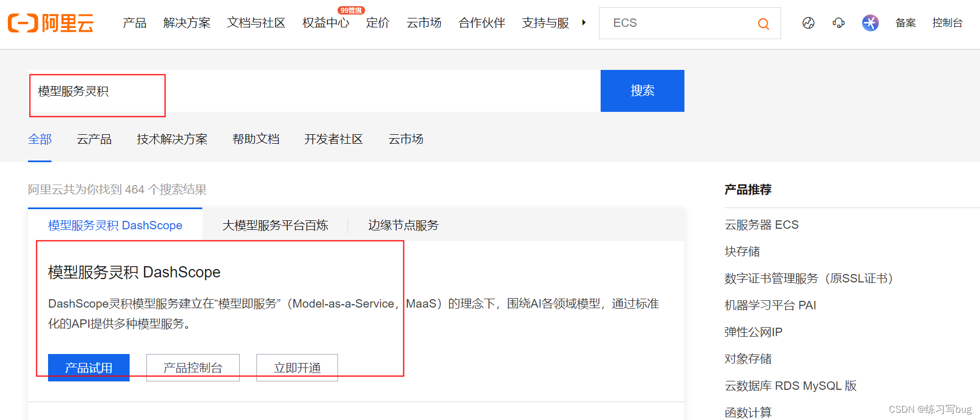Open 块存储 recommendation
The width and height of the screenshot is (980, 420).
[x=743, y=252]
